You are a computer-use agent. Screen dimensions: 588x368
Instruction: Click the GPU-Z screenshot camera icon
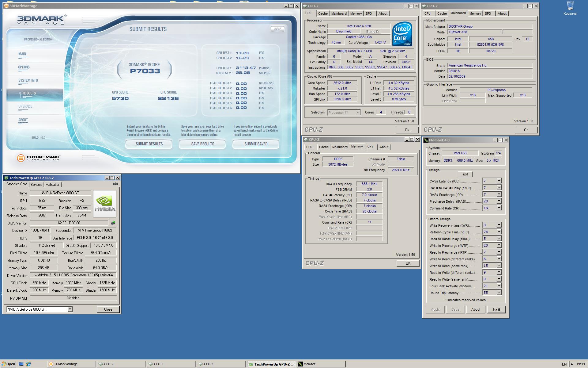pos(115,184)
